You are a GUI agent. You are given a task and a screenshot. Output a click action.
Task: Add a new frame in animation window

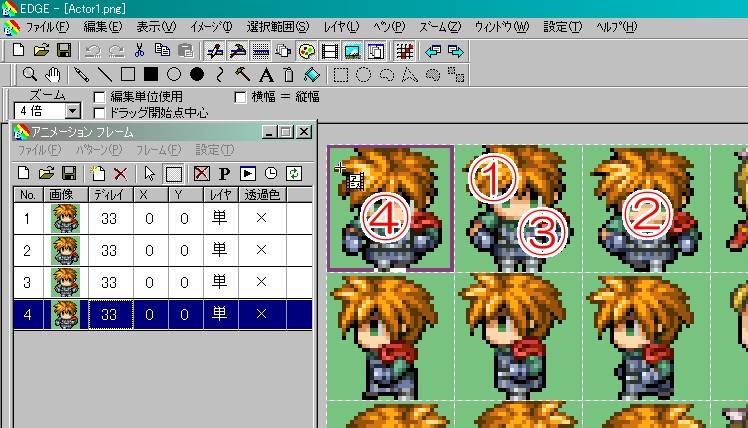(x=98, y=173)
